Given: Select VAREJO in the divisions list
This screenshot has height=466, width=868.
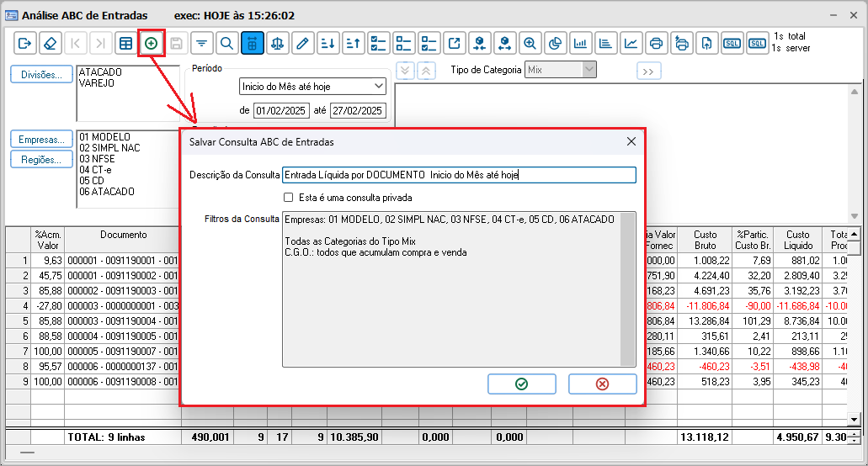Looking at the screenshot, I should 97,83.
